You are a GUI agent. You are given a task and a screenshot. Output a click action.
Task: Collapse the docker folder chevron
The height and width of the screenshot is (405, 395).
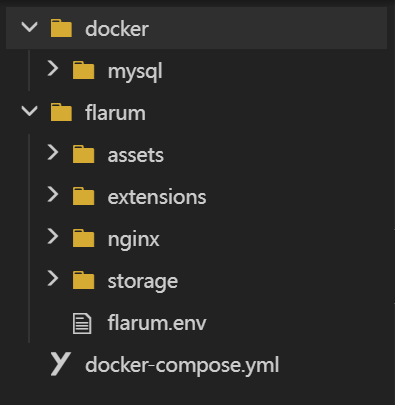pos(29,27)
